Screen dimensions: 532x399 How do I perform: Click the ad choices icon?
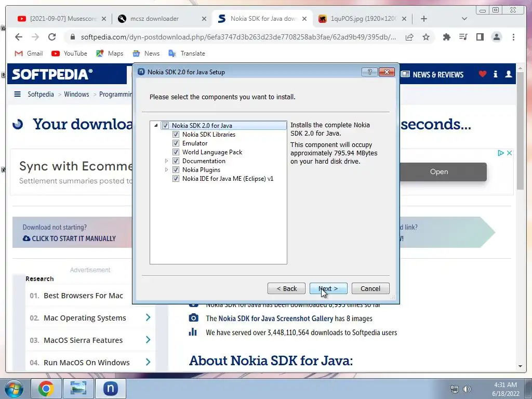(x=500, y=153)
